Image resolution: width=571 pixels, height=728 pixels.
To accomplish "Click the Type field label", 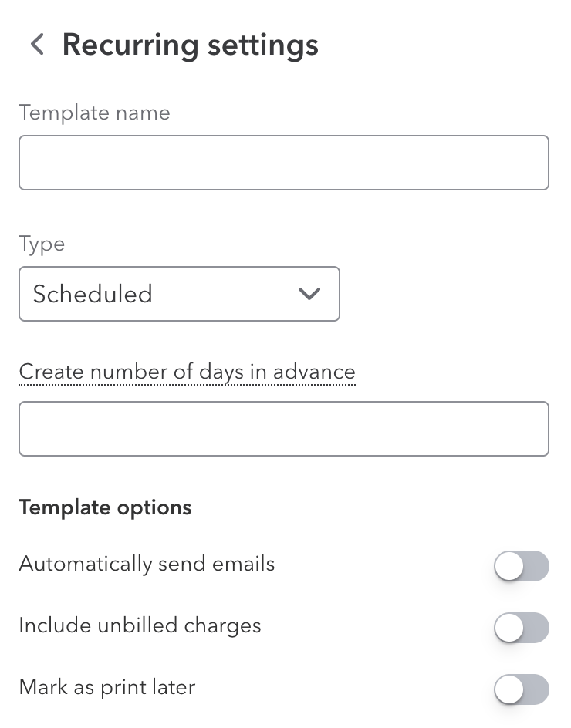I will (x=42, y=244).
